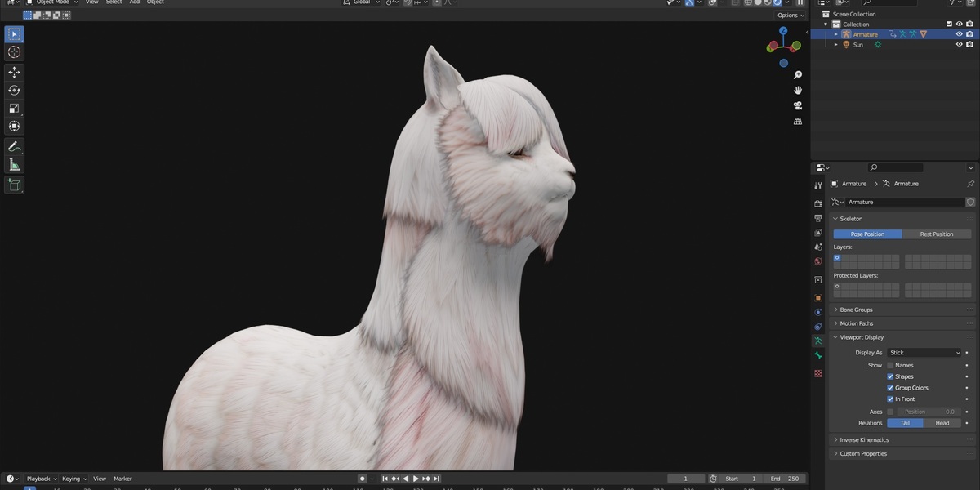Select Rest Position button
Screen dimensions: 980x490
click(937, 234)
